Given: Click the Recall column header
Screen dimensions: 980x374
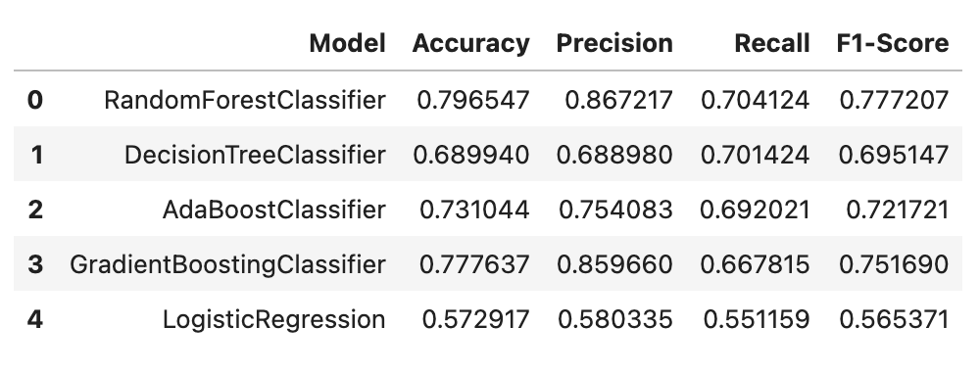Looking at the screenshot, I should [772, 43].
